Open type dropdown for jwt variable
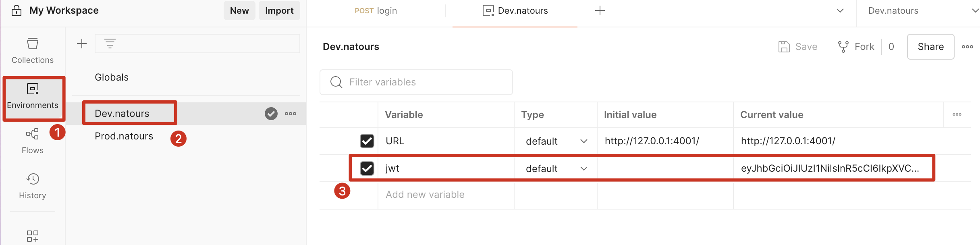The width and height of the screenshot is (980, 245). click(584, 168)
